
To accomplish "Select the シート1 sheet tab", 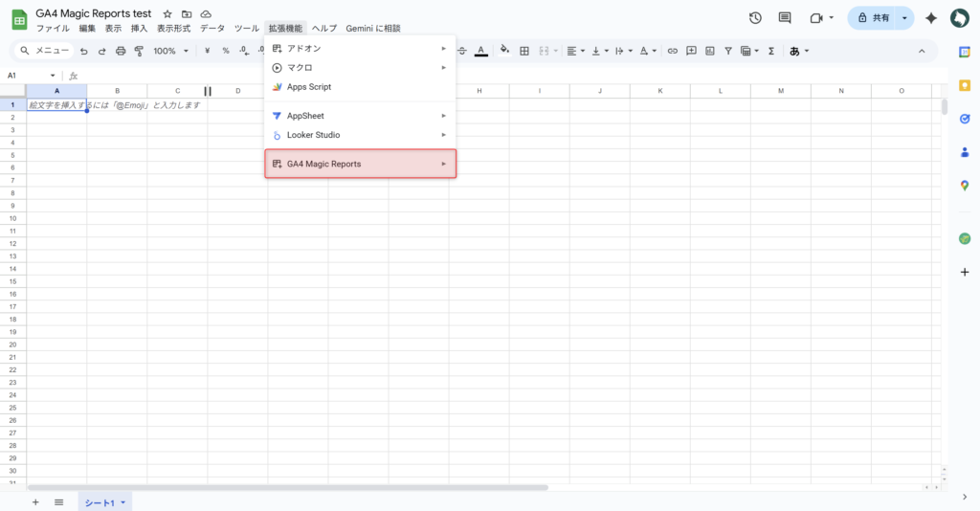I will (105, 502).
